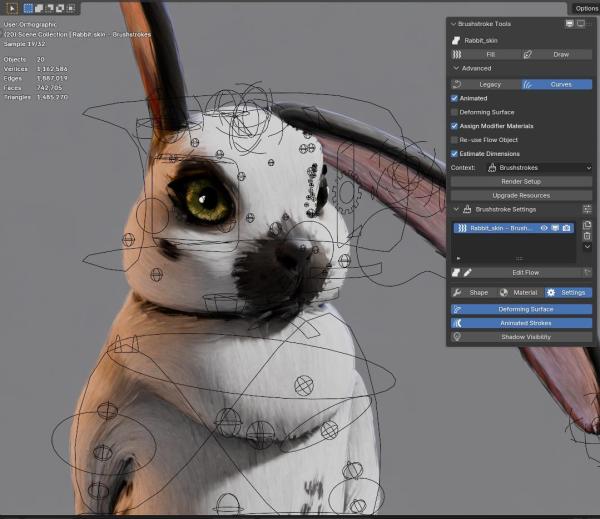The width and height of the screenshot is (600, 519).
Task: Uncheck the Animated checkbox
Action: click(455, 98)
